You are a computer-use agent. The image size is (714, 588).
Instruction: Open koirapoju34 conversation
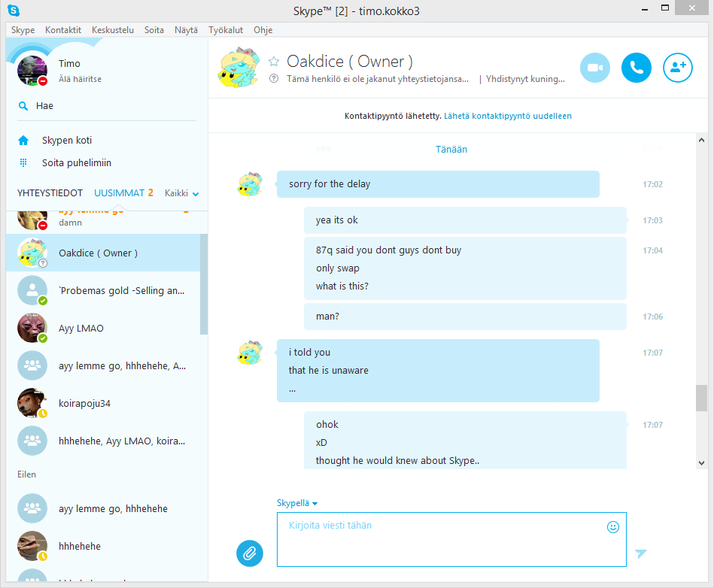pos(103,403)
